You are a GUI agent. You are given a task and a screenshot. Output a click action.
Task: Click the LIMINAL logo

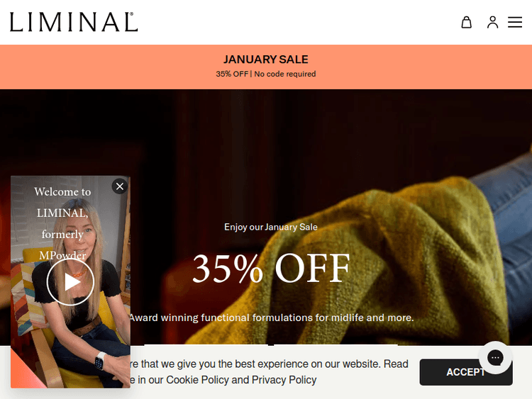pos(74,22)
